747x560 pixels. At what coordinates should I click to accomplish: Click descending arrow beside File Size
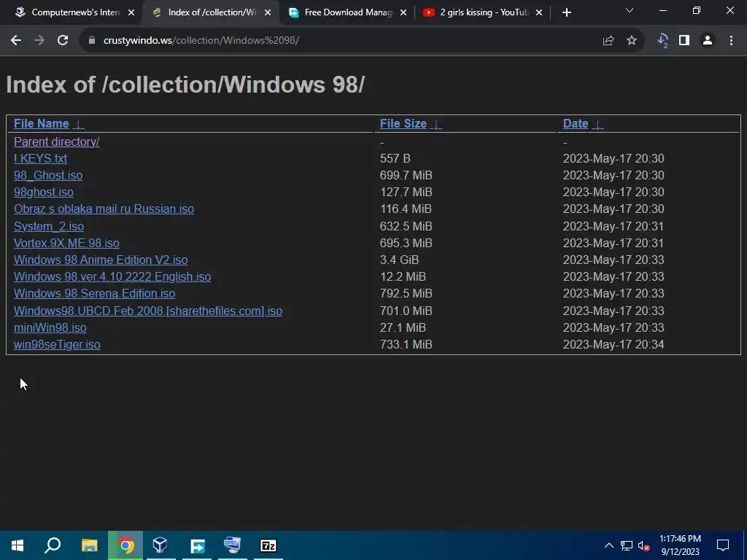pyautogui.click(x=436, y=125)
